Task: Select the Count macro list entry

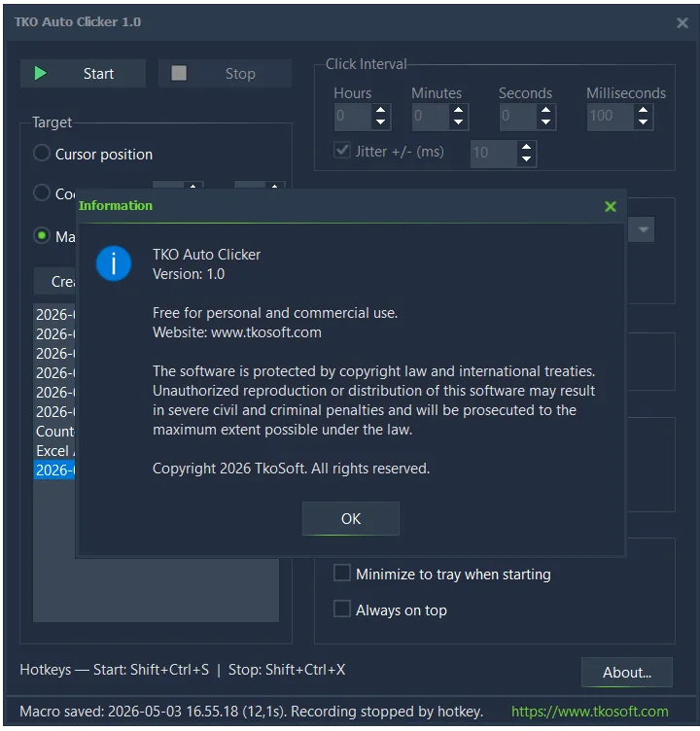Action: (x=54, y=431)
